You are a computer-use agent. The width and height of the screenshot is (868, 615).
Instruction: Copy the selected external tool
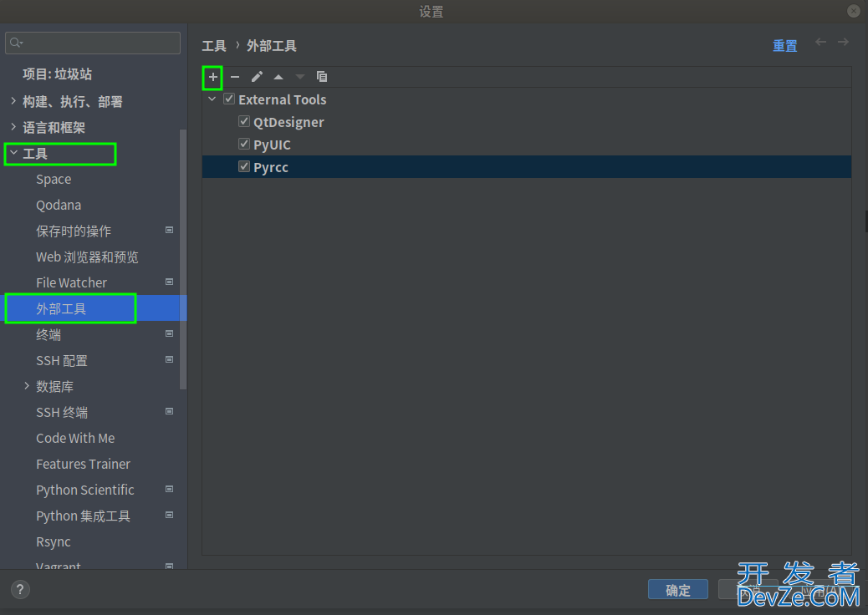[322, 77]
